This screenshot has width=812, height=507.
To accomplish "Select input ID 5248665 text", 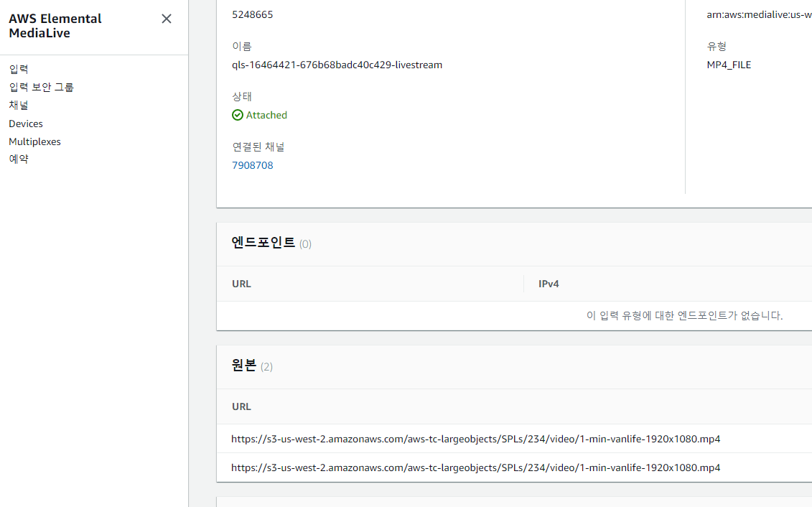I will click(x=253, y=14).
